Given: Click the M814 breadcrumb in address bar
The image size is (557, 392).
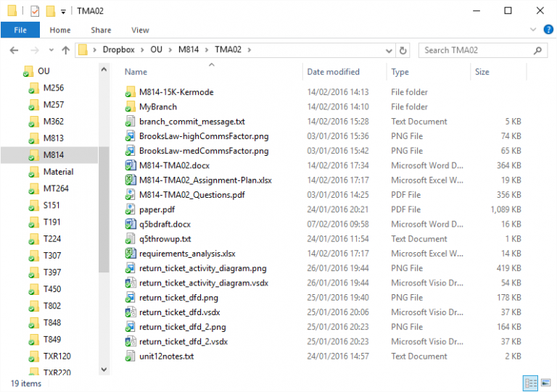Looking at the screenshot, I should [x=189, y=50].
